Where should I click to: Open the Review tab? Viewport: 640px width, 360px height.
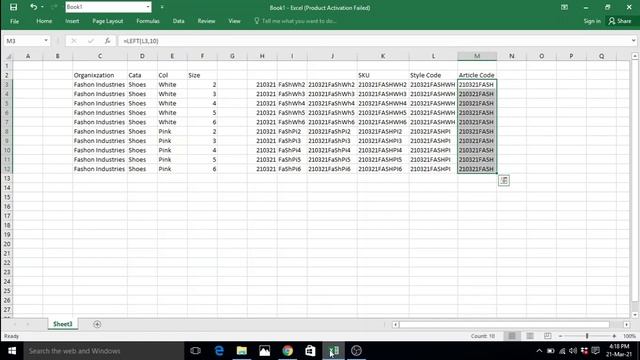(206, 21)
